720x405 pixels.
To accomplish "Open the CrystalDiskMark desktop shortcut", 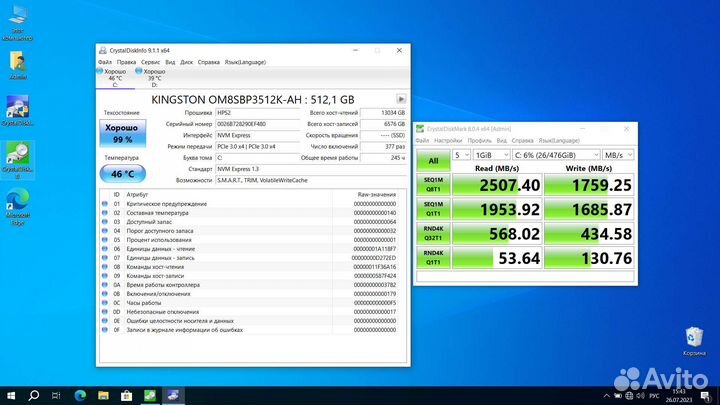I will click(x=17, y=160).
